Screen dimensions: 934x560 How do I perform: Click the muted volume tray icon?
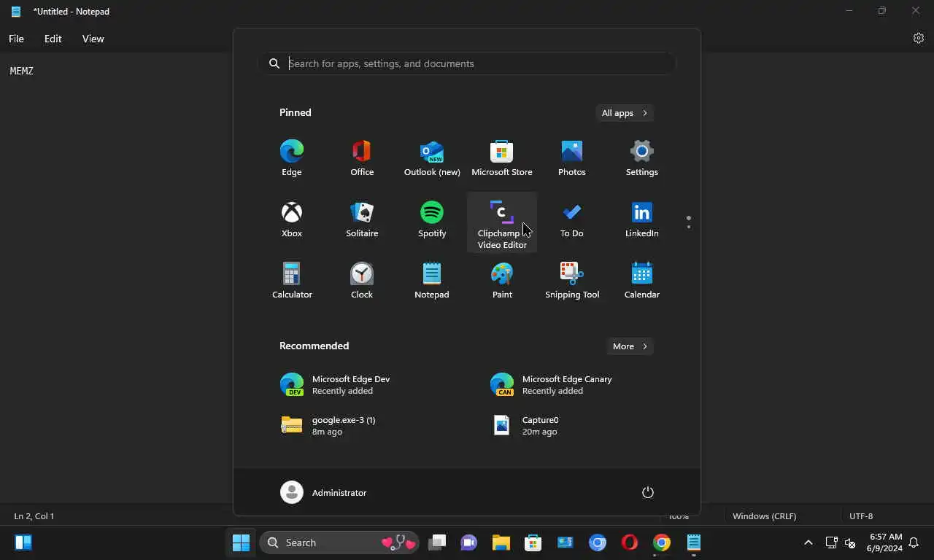point(850,542)
